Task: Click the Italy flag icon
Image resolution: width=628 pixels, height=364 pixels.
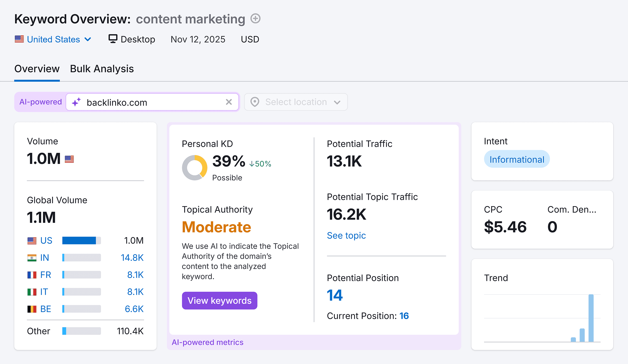Action: tap(32, 292)
